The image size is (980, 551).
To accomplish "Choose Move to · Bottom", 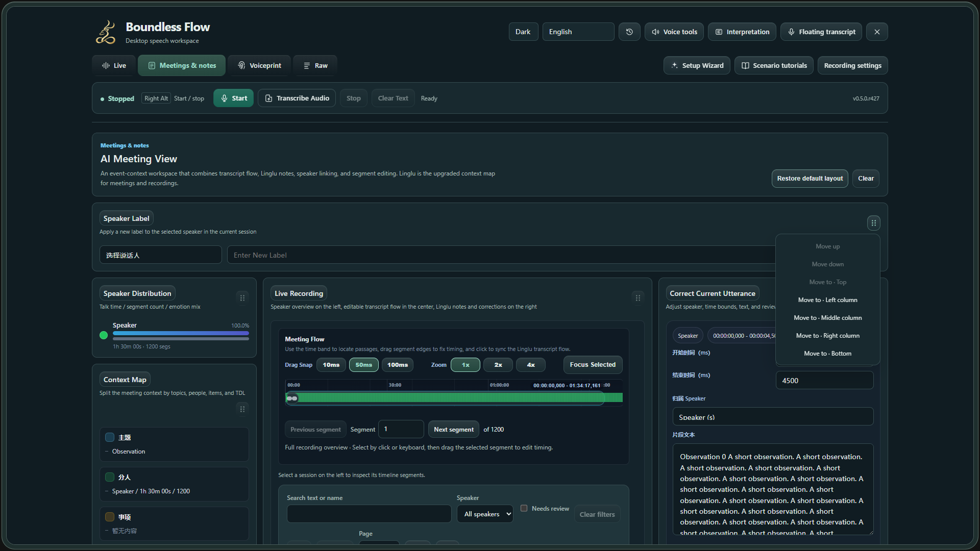I will [x=827, y=354].
